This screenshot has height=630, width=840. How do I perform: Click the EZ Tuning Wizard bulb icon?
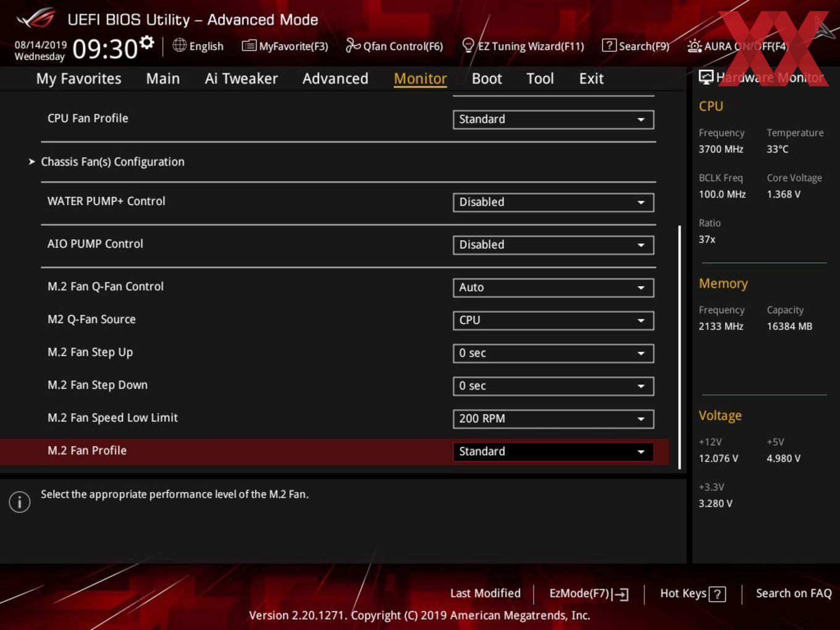tap(468, 45)
